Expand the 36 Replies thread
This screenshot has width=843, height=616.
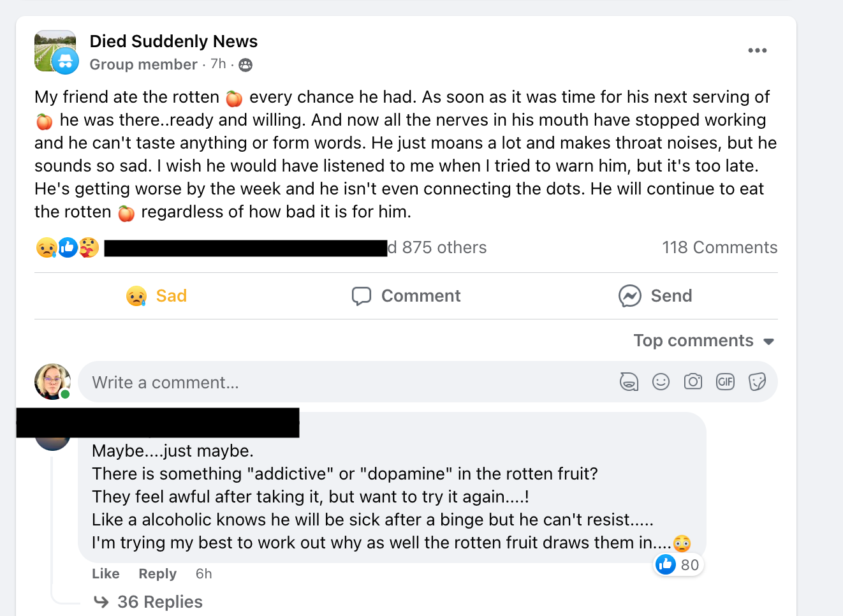[159, 601]
